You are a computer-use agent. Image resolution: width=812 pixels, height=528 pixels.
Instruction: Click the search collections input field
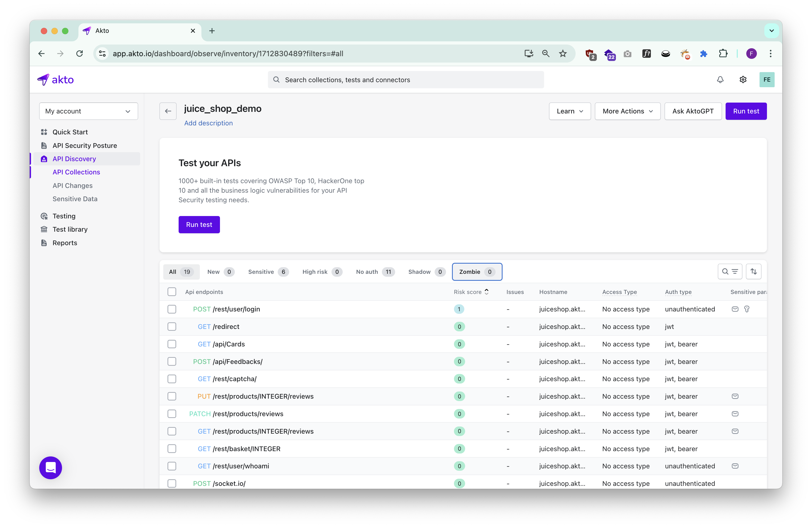(405, 80)
